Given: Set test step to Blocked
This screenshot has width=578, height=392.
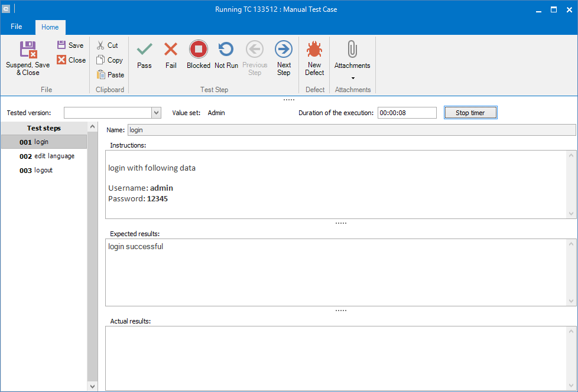Looking at the screenshot, I should point(199,49).
